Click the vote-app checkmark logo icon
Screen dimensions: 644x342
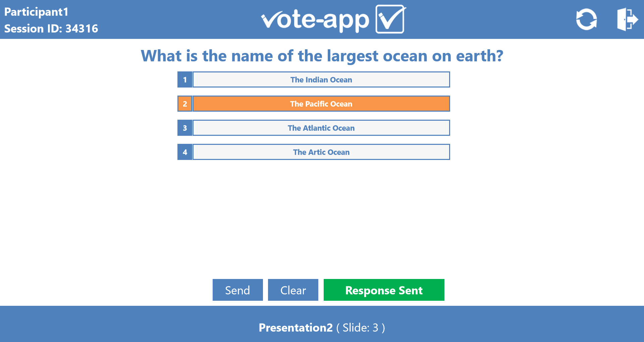(x=390, y=19)
